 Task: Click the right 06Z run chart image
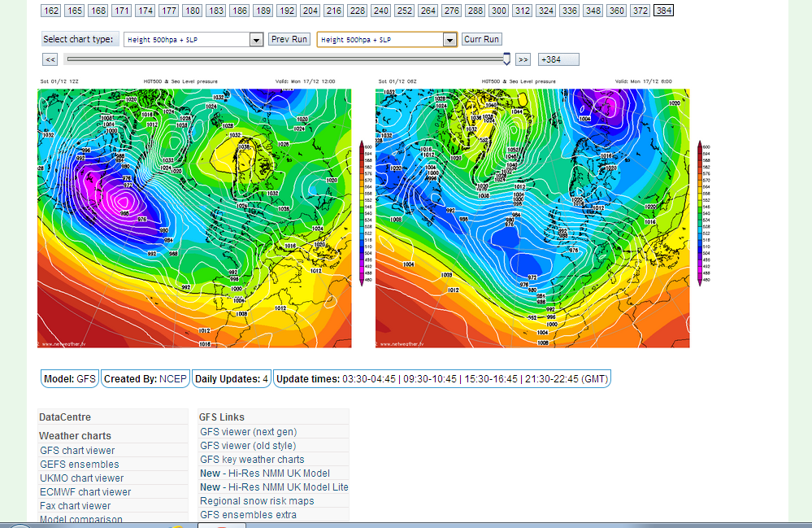click(532, 218)
